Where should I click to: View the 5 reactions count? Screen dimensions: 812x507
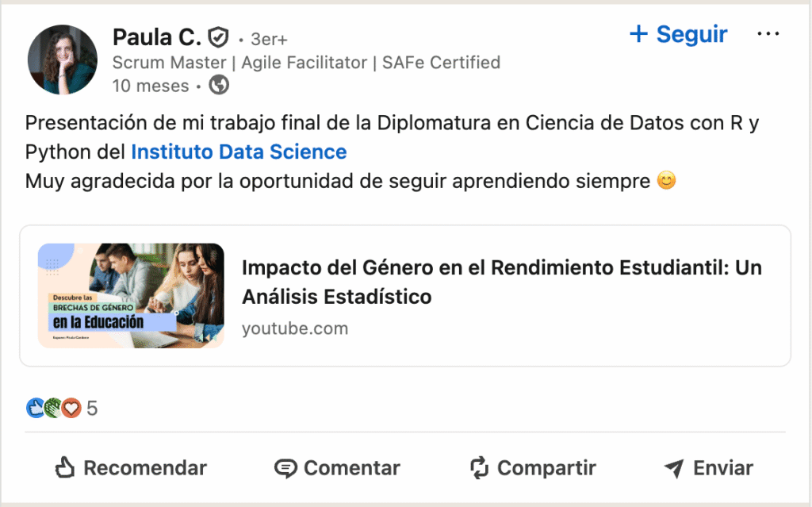(92, 409)
